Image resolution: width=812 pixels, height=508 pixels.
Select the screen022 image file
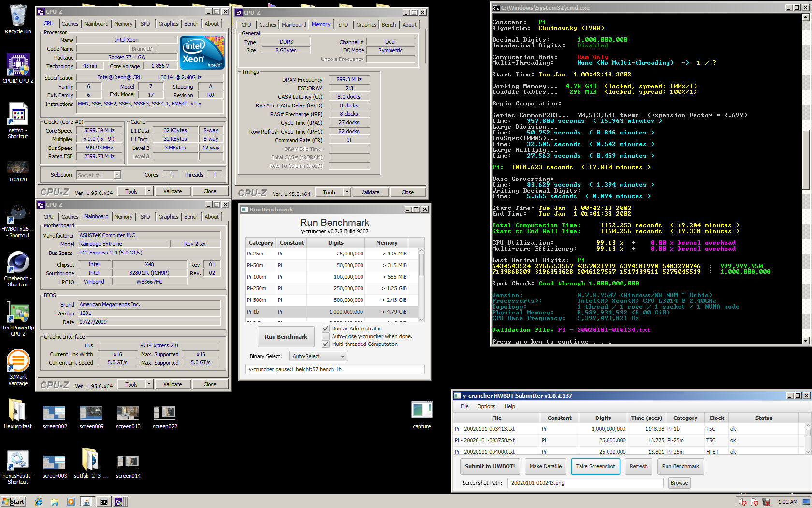[165, 417]
